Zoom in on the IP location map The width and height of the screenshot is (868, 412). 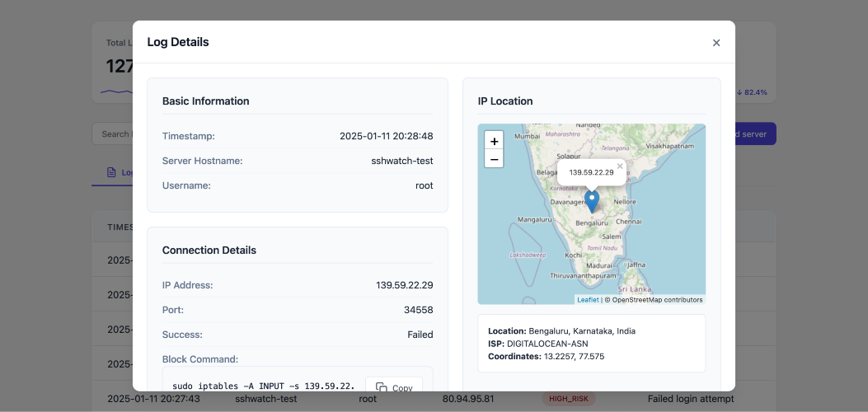(x=494, y=141)
